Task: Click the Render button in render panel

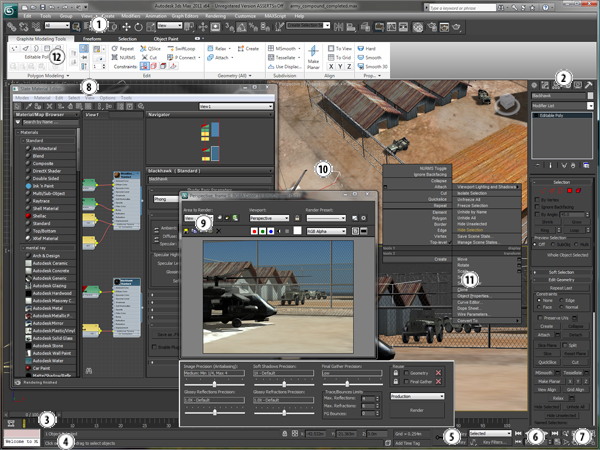Action: coord(416,410)
